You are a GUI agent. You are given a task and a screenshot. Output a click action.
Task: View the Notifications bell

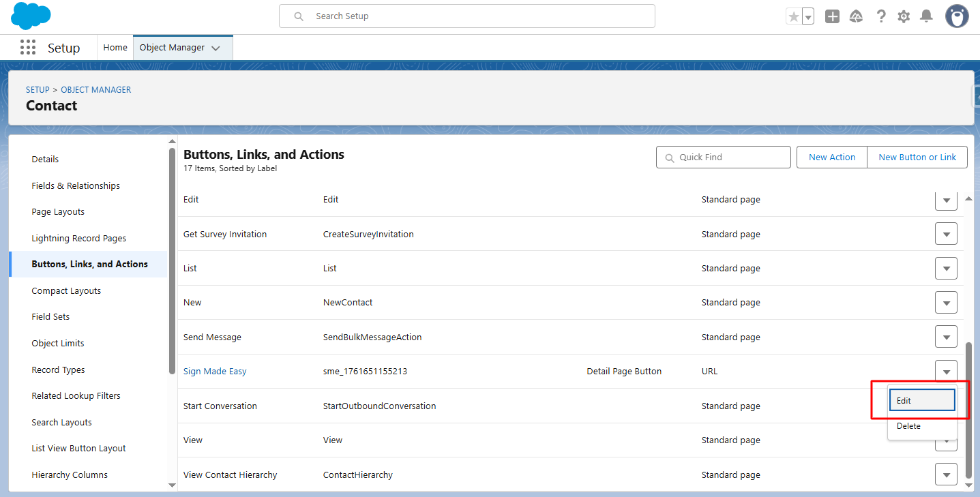(926, 16)
